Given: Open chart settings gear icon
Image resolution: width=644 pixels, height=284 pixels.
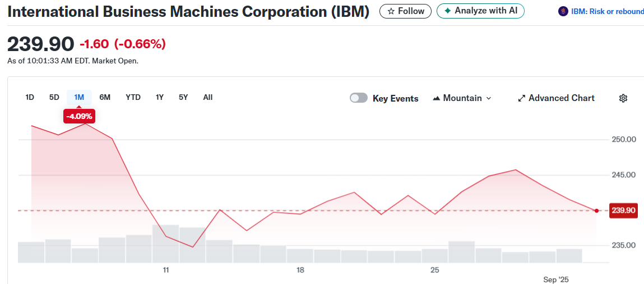Looking at the screenshot, I should point(623,98).
